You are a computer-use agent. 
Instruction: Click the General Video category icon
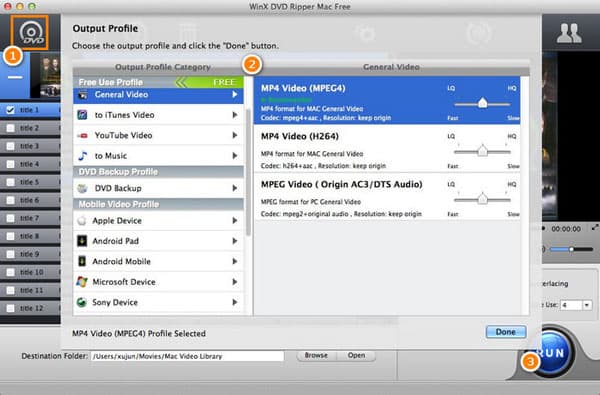(82, 95)
